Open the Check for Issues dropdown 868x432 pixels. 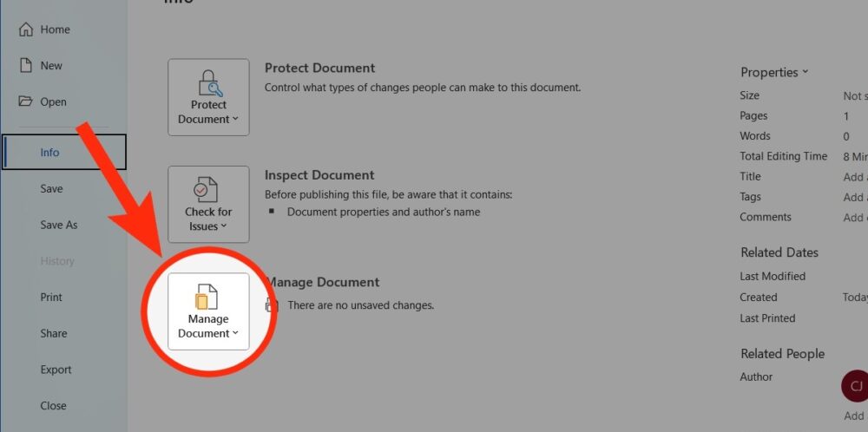[x=208, y=204]
